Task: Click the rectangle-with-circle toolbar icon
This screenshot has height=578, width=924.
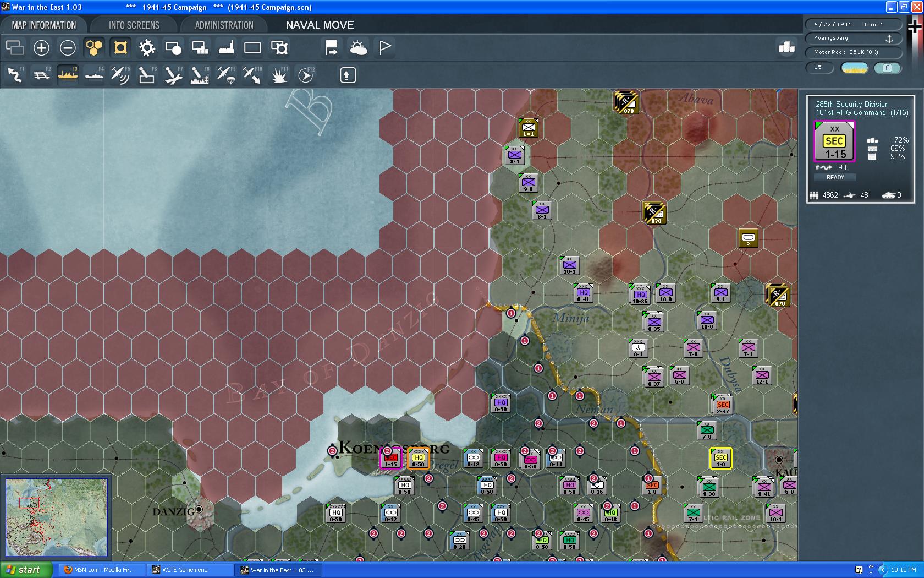Action: (173, 48)
